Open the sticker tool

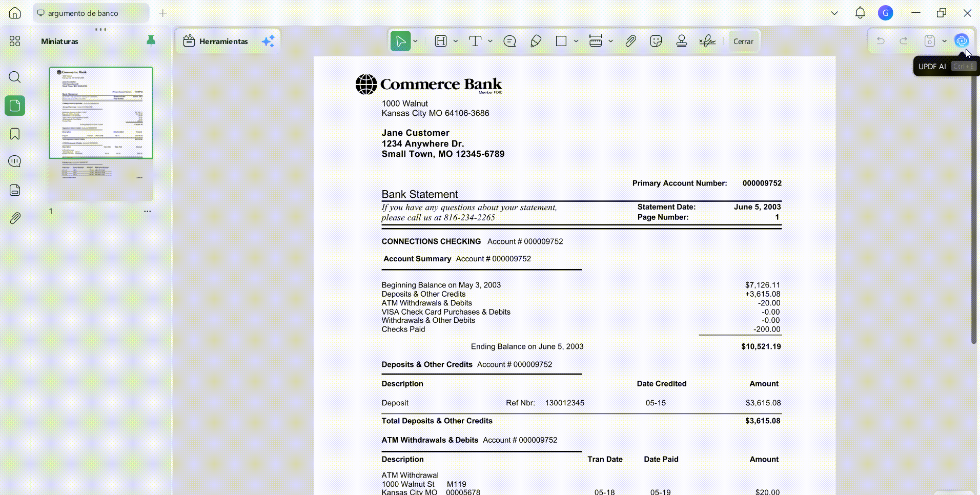[x=656, y=41]
